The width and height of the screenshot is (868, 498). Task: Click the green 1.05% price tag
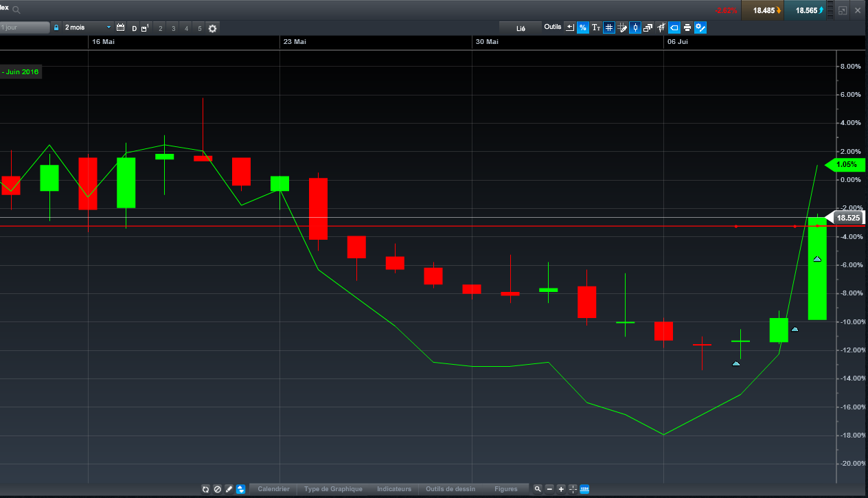(845, 164)
